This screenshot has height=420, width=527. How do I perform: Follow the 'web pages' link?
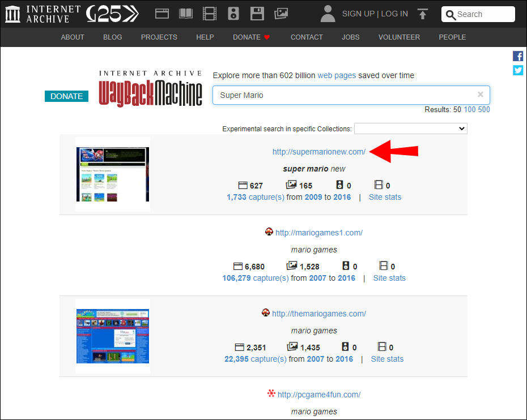click(x=337, y=75)
